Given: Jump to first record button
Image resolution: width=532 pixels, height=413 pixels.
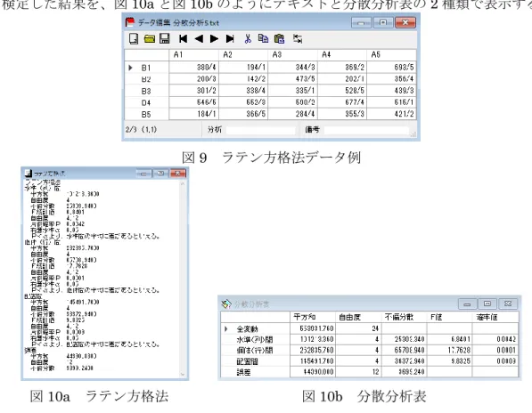Looking at the screenshot, I should pyautogui.click(x=183, y=39).
